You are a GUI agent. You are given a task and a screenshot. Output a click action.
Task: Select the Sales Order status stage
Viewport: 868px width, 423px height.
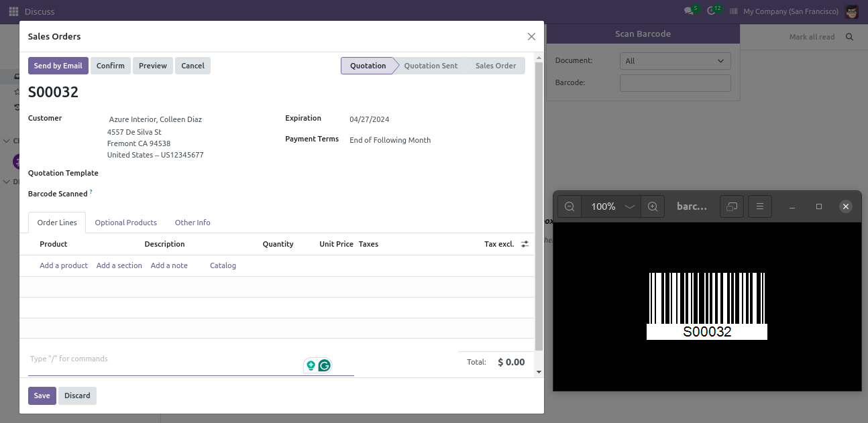coord(496,66)
